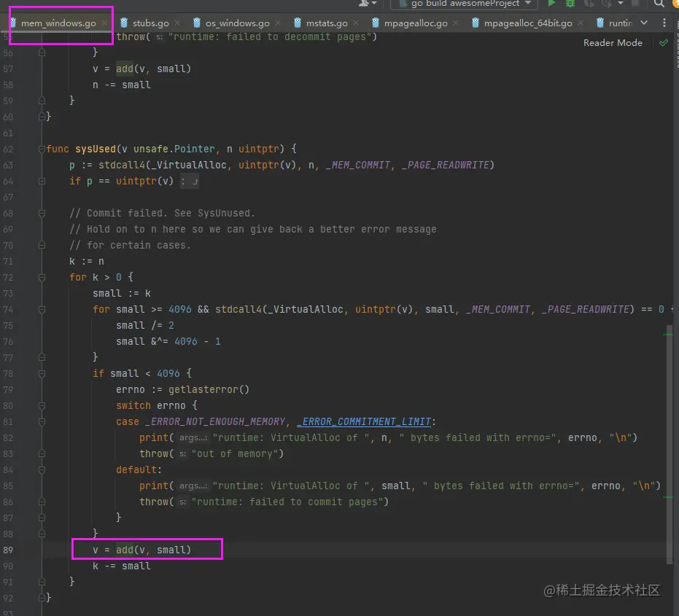679x616 pixels.
Task: Collapse switch errno block at line 80
Action: click(x=42, y=405)
